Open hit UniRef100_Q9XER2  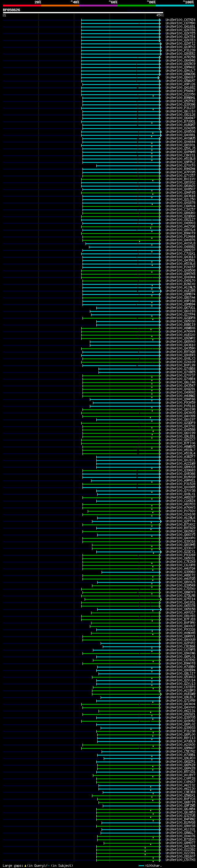pyautogui.click(x=180, y=54)
